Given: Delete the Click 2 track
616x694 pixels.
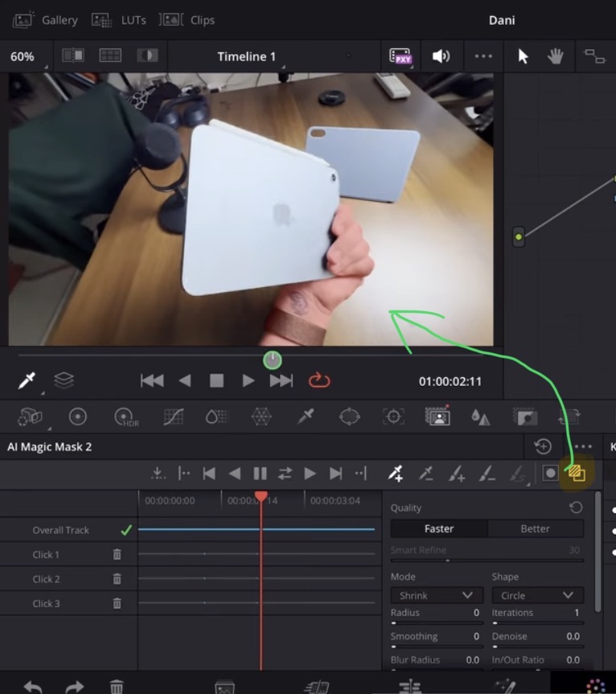Looking at the screenshot, I should [x=117, y=579].
